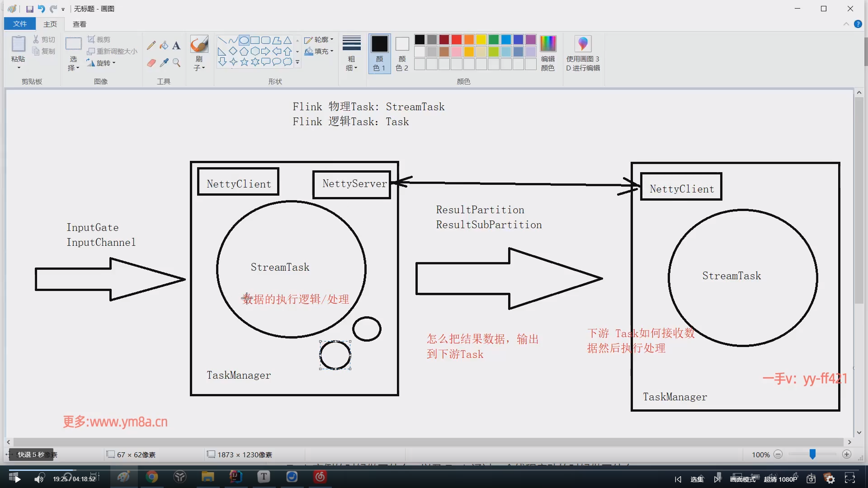The image size is (868, 488).
Task: Select the Fill with color bucket tool
Action: 164,45
